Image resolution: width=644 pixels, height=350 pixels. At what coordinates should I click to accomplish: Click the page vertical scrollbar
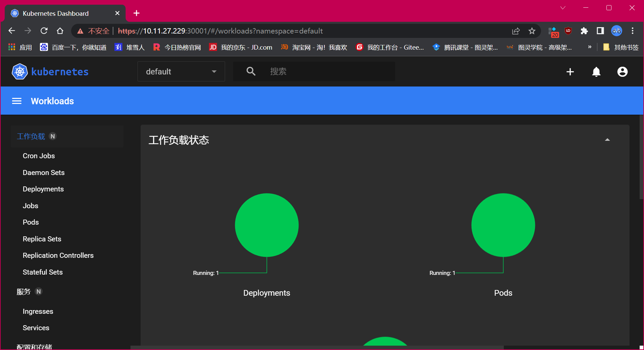pyautogui.click(x=641, y=158)
